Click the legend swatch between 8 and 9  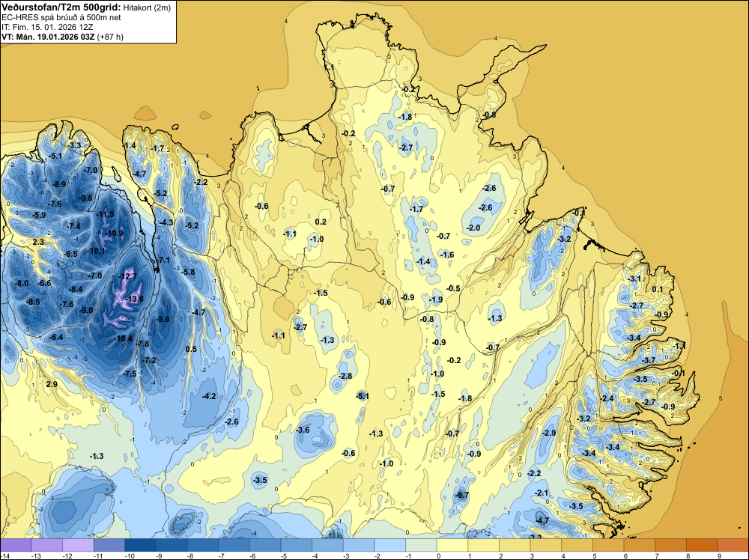[703, 545]
